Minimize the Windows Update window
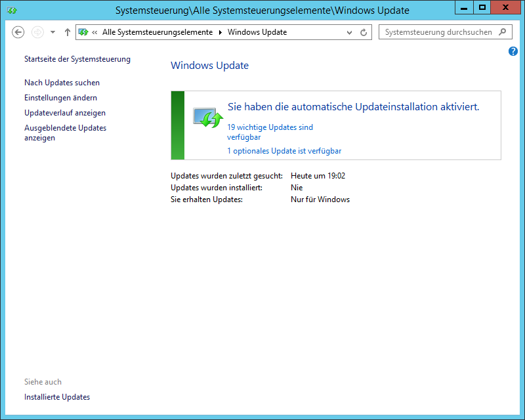This screenshot has width=525, height=420. click(464, 7)
